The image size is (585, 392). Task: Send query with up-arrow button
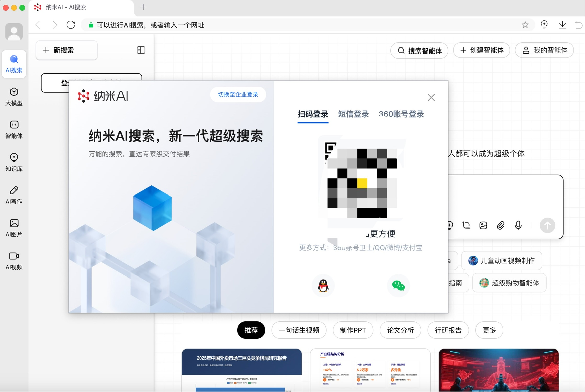click(547, 225)
